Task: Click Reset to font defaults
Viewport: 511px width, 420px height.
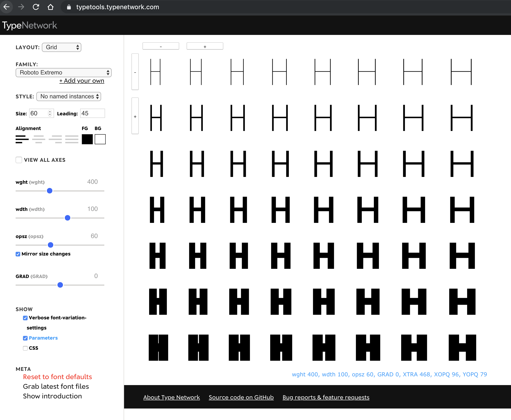Action: [57, 377]
